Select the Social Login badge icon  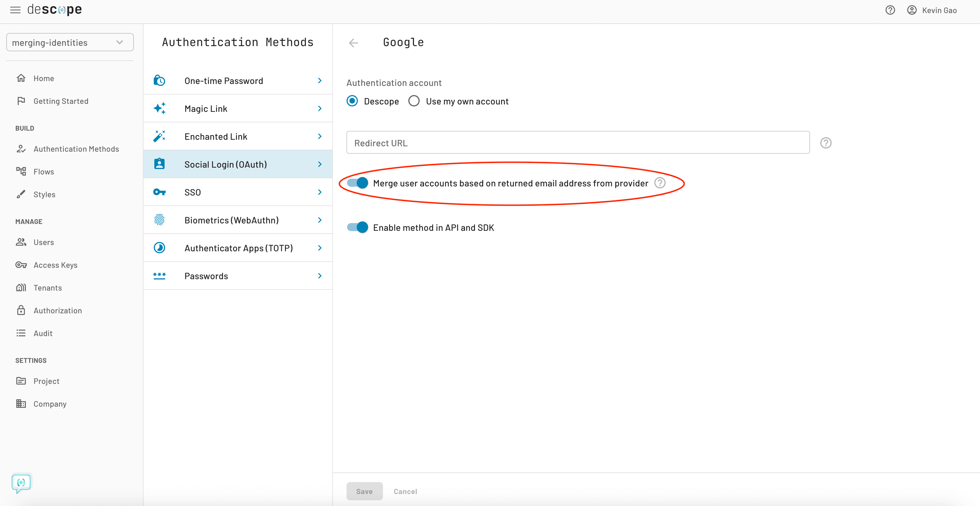(159, 163)
